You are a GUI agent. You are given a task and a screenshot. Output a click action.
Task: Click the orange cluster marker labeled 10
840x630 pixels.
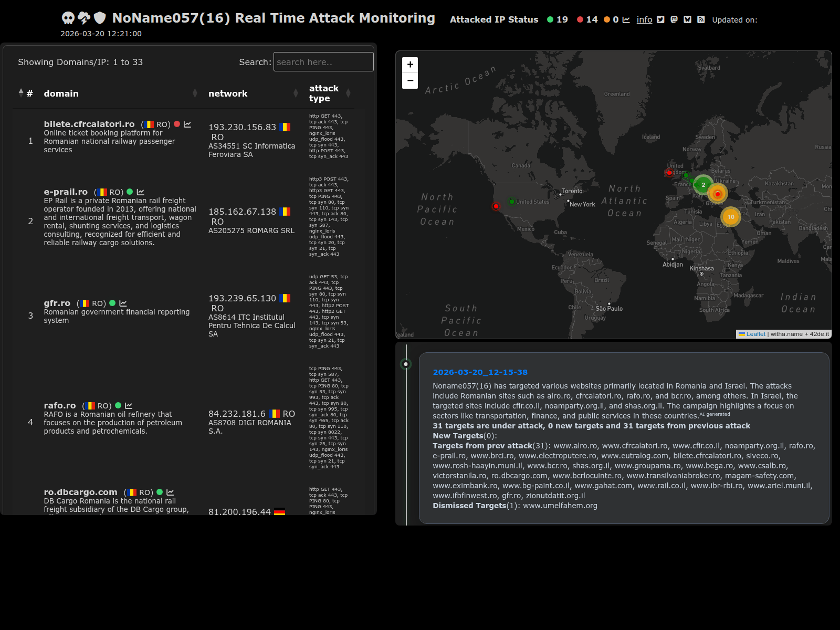point(730,216)
